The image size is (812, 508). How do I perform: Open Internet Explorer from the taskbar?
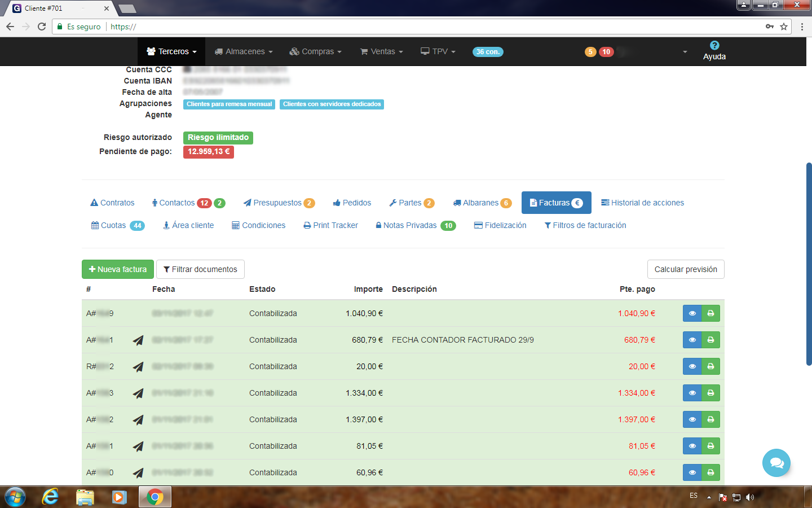(50, 497)
